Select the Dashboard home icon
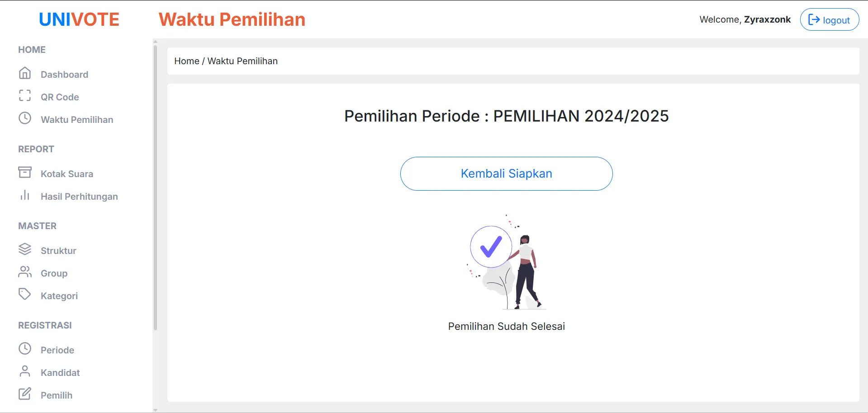This screenshot has width=868, height=413. pyautogui.click(x=25, y=74)
